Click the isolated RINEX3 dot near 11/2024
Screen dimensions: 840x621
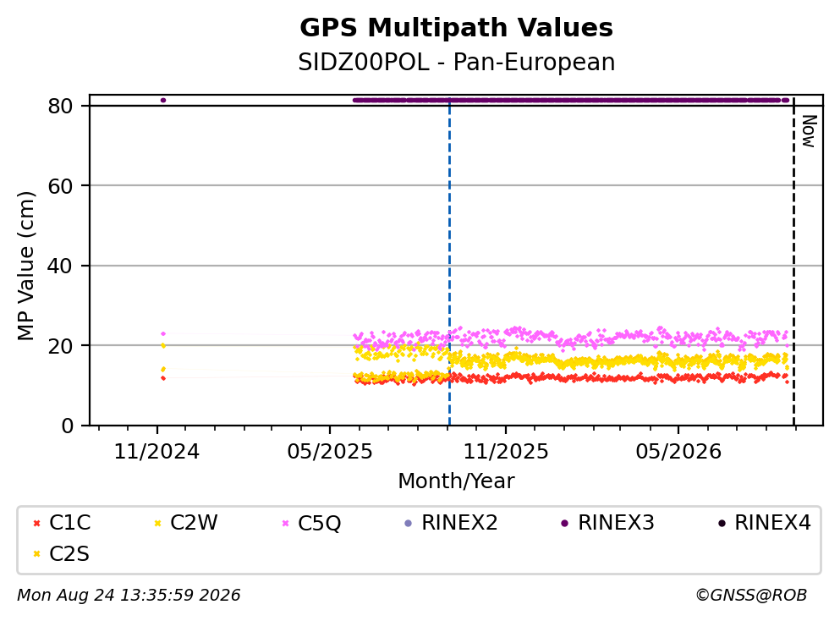click(x=163, y=100)
